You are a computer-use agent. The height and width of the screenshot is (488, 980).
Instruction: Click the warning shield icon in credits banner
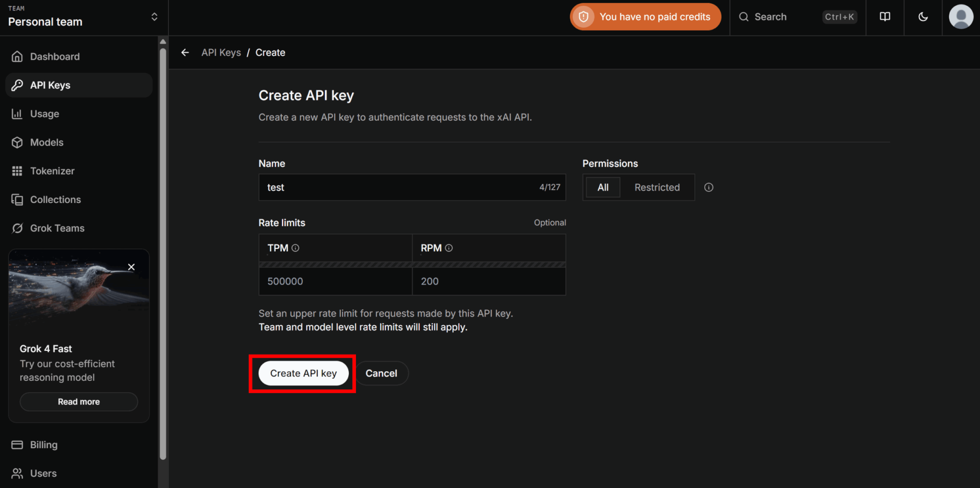click(583, 17)
